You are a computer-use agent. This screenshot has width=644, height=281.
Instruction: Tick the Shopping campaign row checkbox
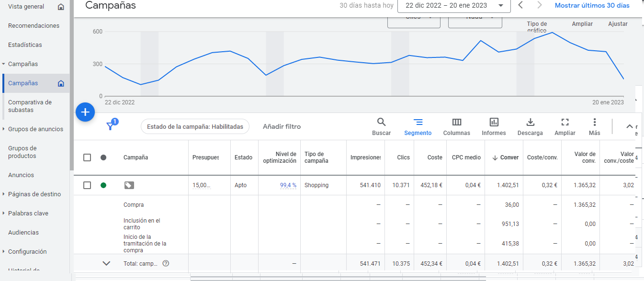87,185
